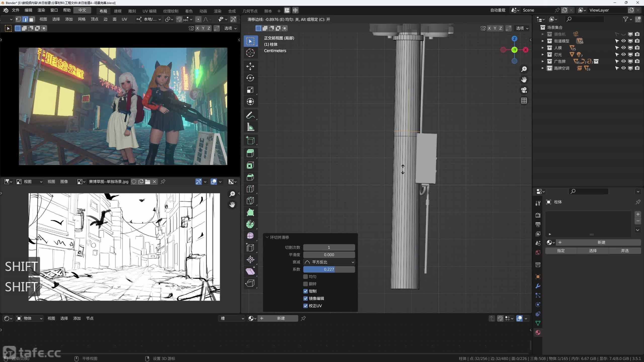Adjust the 系数 slider value

(329, 269)
